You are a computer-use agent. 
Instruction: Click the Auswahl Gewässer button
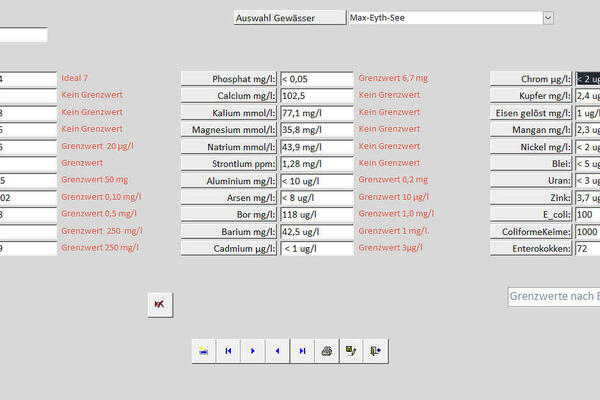(x=288, y=18)
